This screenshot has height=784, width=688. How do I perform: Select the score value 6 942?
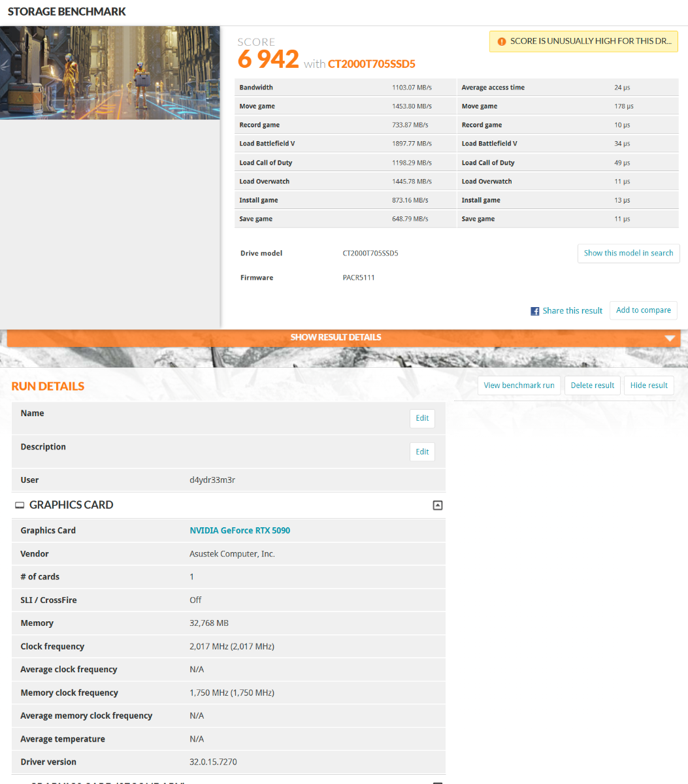point(269,59)
